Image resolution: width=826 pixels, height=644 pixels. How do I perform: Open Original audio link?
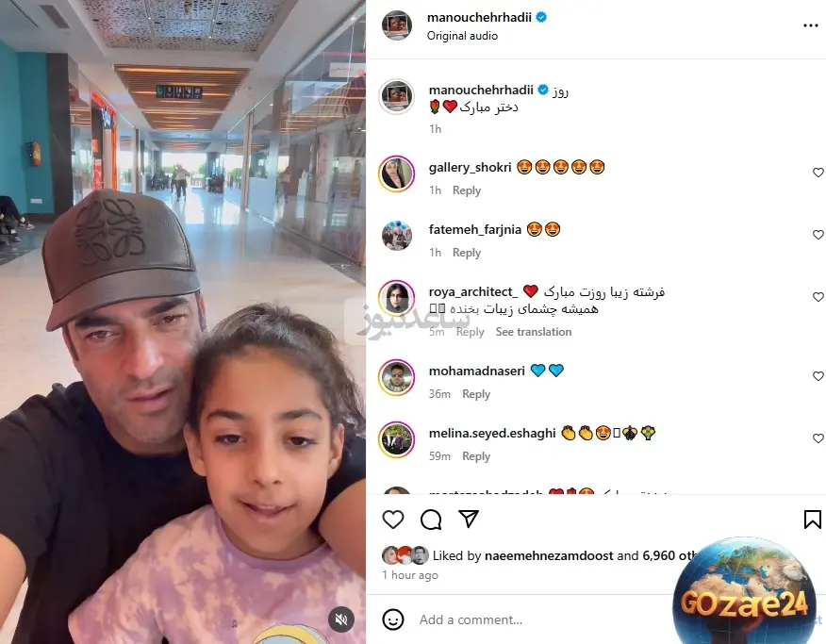(462, 36)
